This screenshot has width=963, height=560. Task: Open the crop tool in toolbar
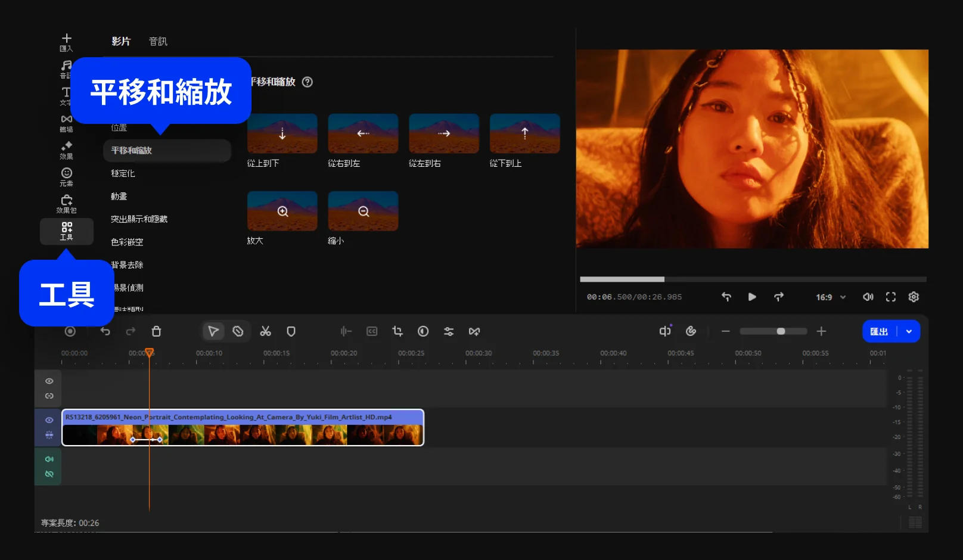(397, 331)
